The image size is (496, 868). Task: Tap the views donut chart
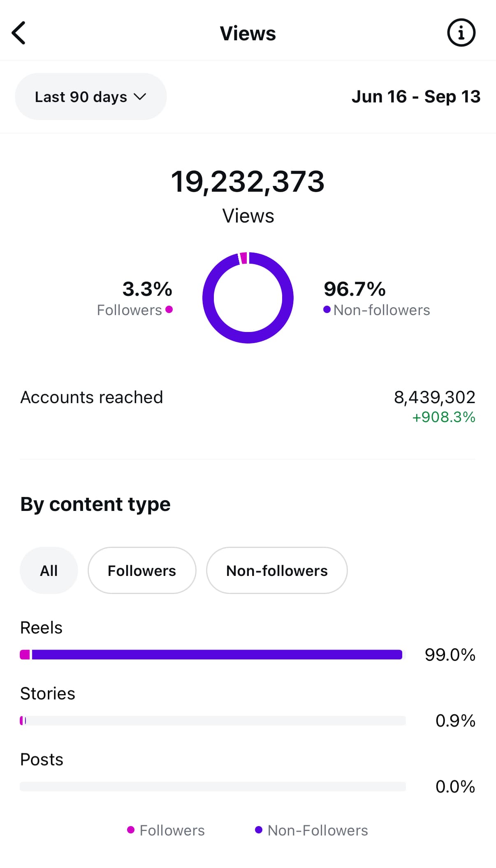248,298
